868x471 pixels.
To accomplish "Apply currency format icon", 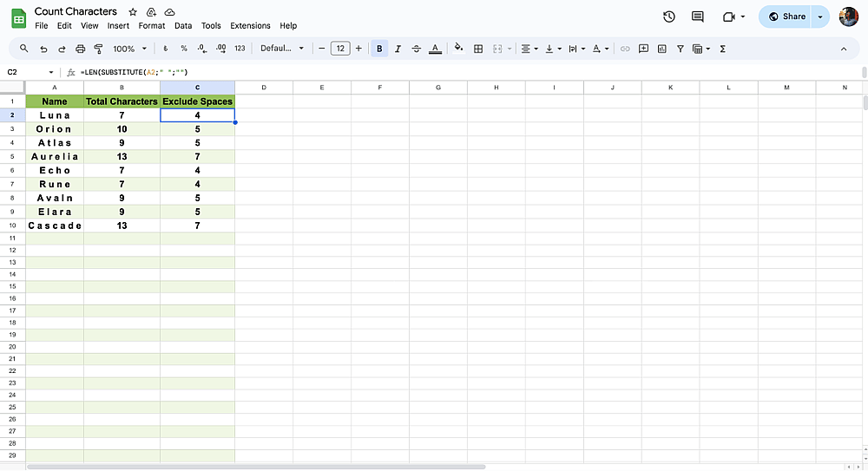I will click(166, 49).
